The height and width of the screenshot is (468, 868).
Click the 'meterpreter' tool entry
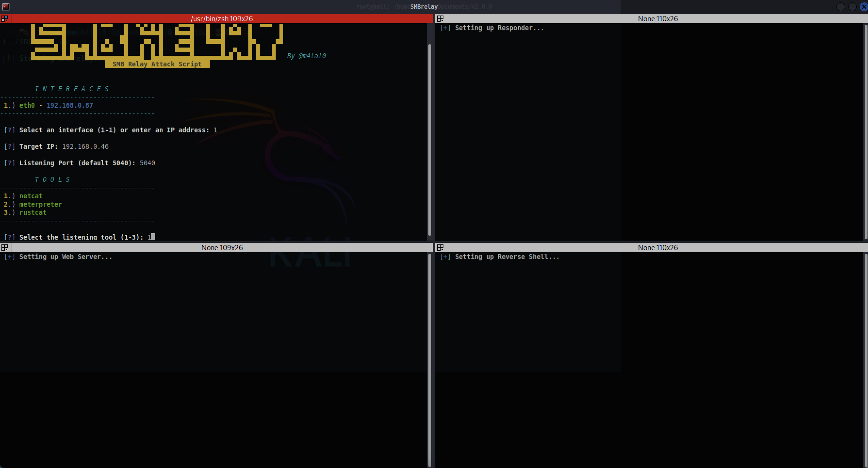point(41,204)
